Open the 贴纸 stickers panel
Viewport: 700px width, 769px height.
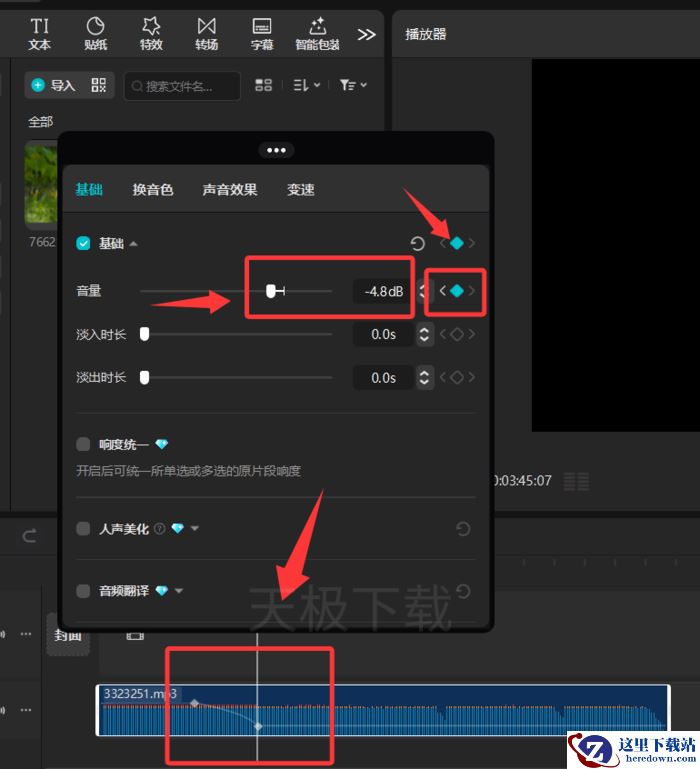click(95, 34)
